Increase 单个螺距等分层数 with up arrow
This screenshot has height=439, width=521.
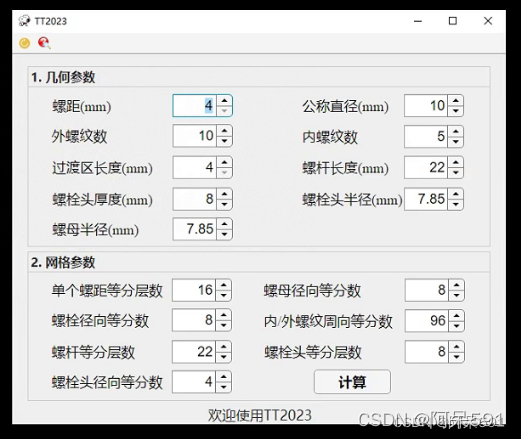pyautogui.click(x=224, y=285)
